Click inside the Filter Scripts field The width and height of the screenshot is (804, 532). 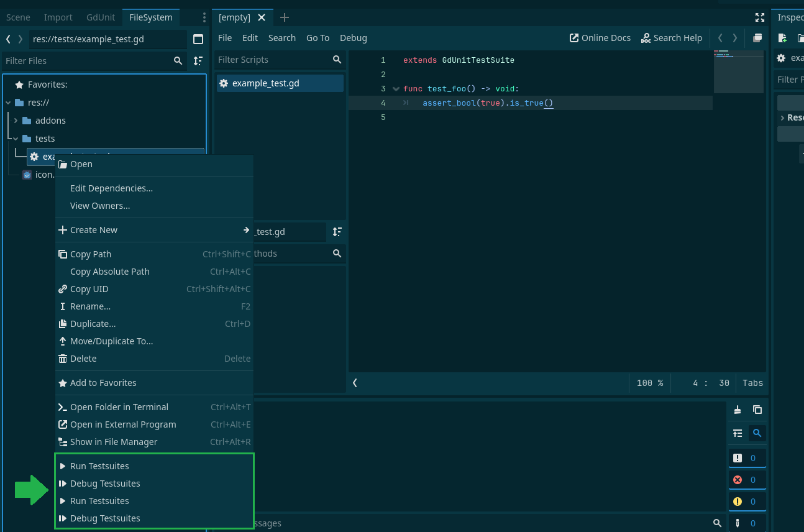click(273, 60)
